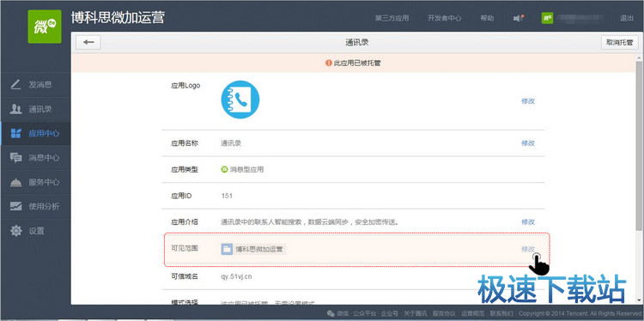Image resolution: width=644 pixels, height=321 pixels.
Task: Open 开发者中心 in the top bar
Action: tap(445, 18)
